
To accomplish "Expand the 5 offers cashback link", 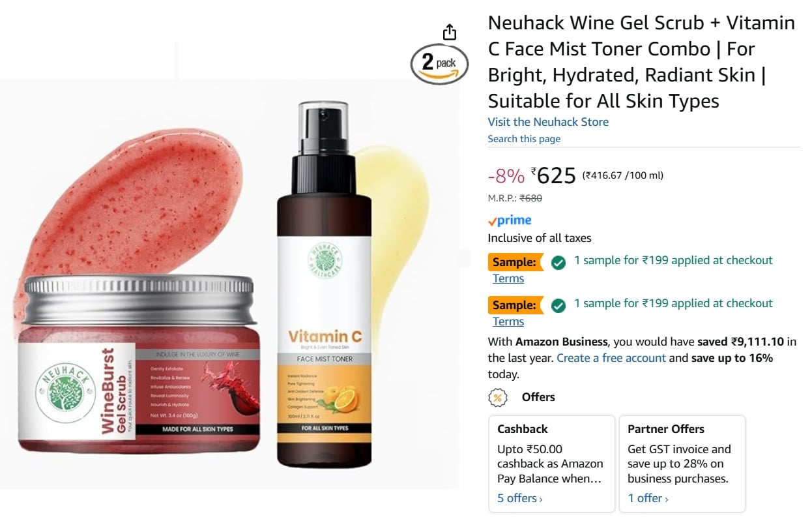I will pyautogui.click(x=519, y=498).
